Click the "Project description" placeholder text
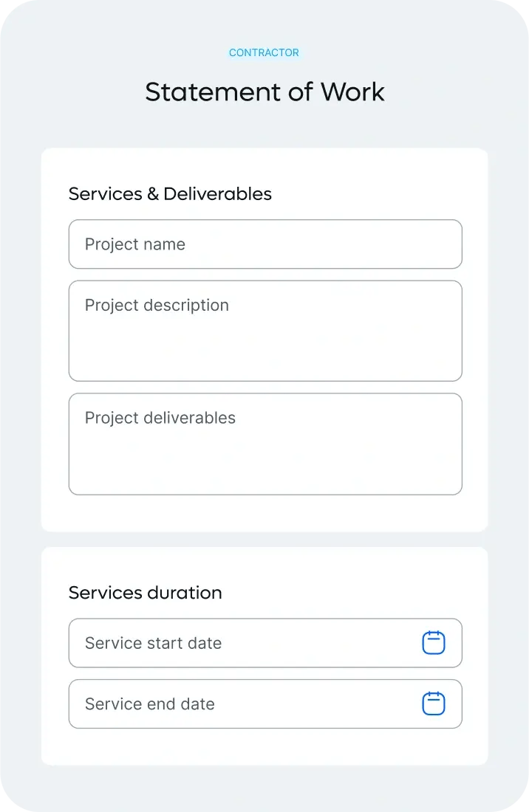This screenshot has width=529, height=812. point(157,306)
